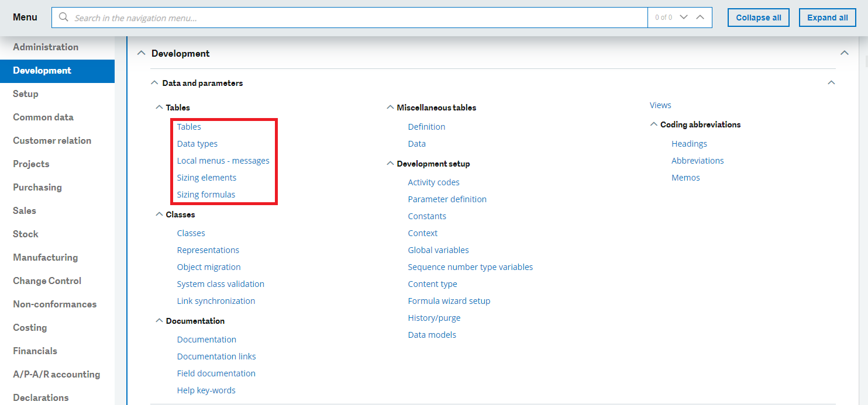Image resolution: width=868 pixels, height=405 pixels.
Task: Open the Constants link
Action: (x=427, y=216)
